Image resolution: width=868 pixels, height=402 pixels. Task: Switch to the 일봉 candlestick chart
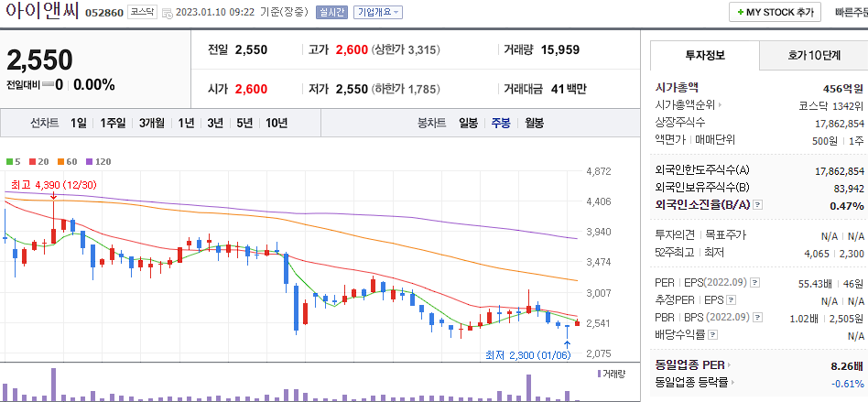tap(468, 123)
